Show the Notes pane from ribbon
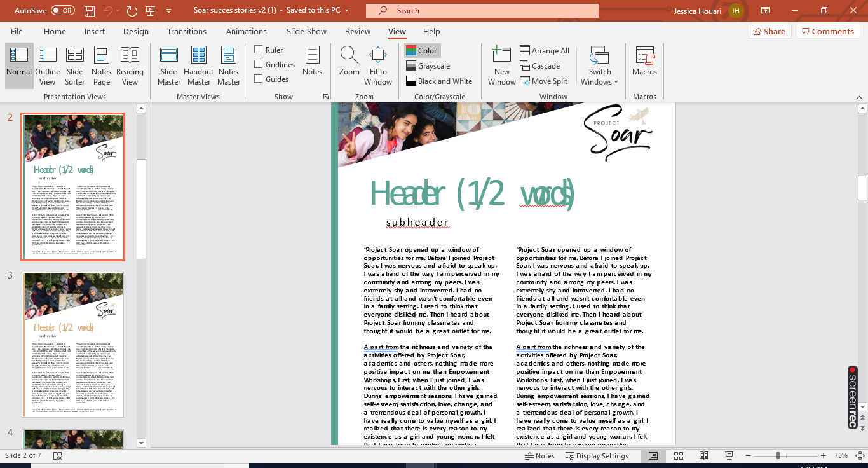This screenshot has width=868, height=468. (x=313, y=62)
